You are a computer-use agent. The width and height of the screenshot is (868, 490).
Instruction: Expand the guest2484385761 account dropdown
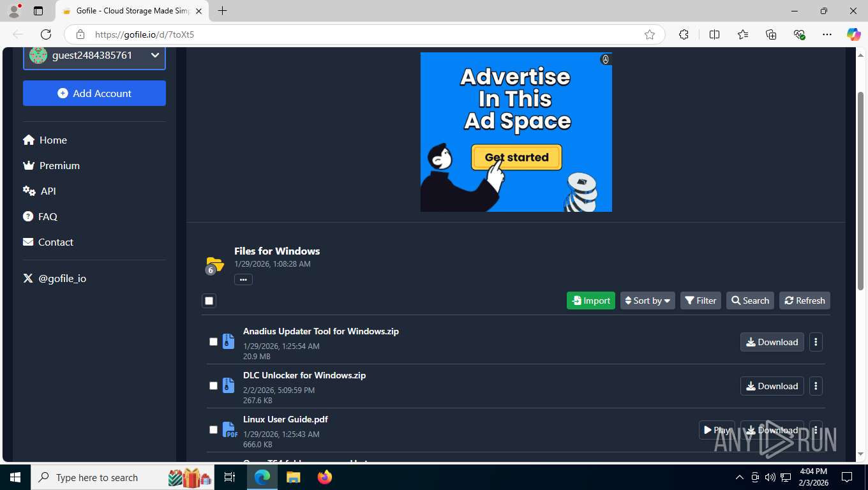point(94,56)
